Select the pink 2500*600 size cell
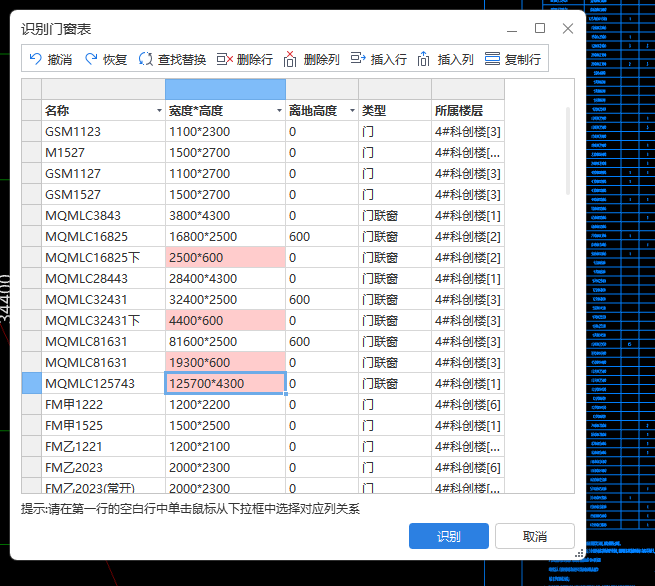655x586 pixels. (226, 257)
